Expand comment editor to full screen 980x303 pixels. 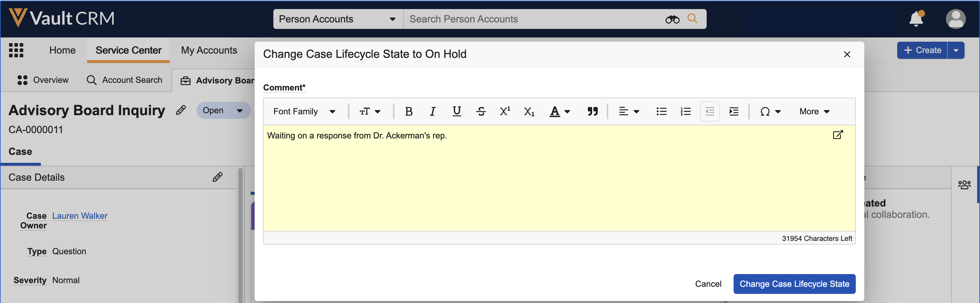point(838,135)
